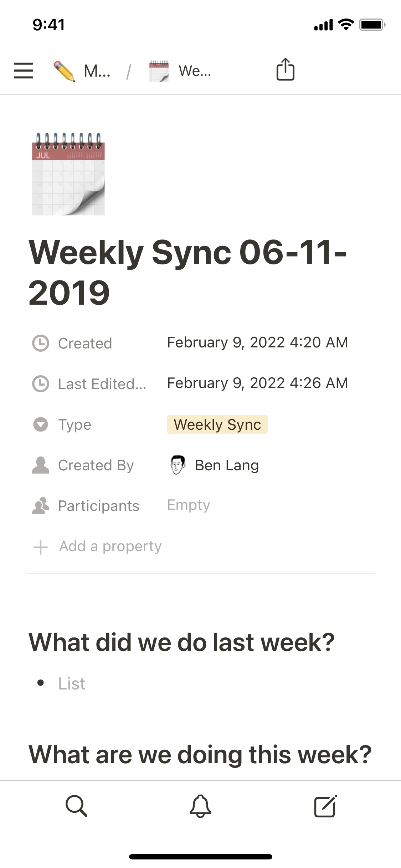This screenshot has height=868, width=401.
Task: Select the Weekly Sync tag
Action: [x=217, y=425]
